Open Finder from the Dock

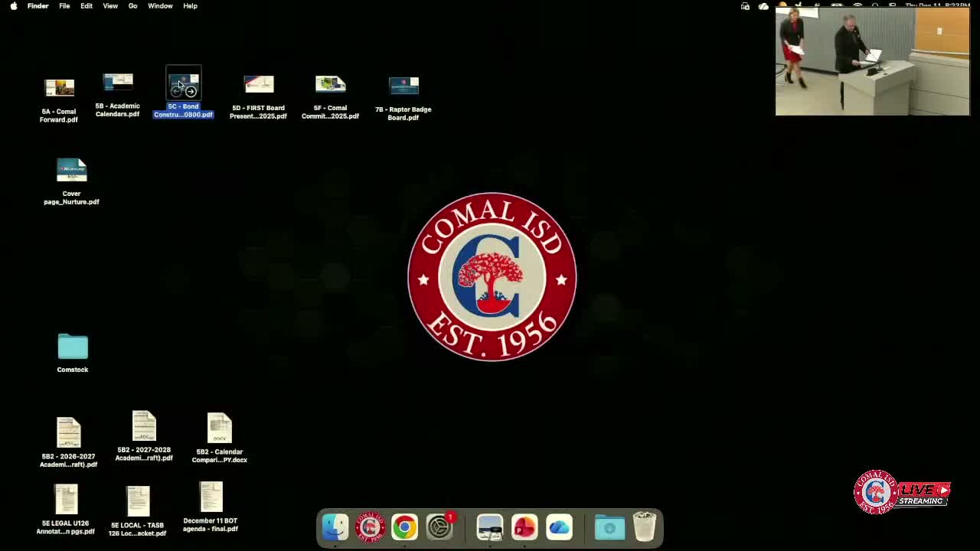point(335,527)
